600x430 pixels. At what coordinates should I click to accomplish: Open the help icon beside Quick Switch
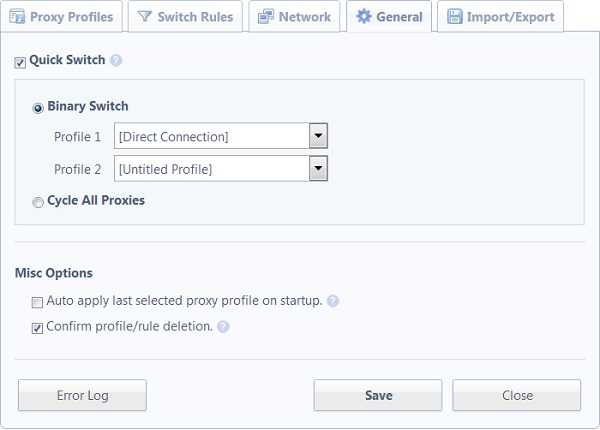point(116,60)
